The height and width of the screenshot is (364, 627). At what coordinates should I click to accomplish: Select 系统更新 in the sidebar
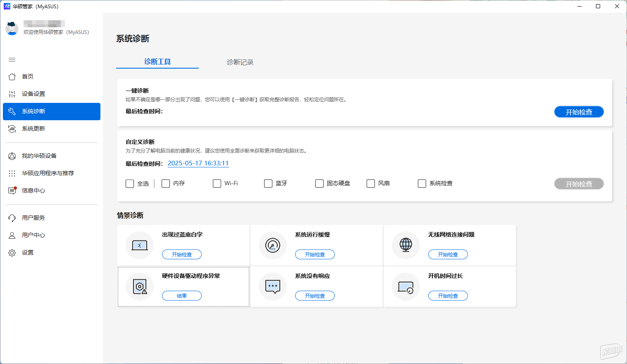click(52, 128)
